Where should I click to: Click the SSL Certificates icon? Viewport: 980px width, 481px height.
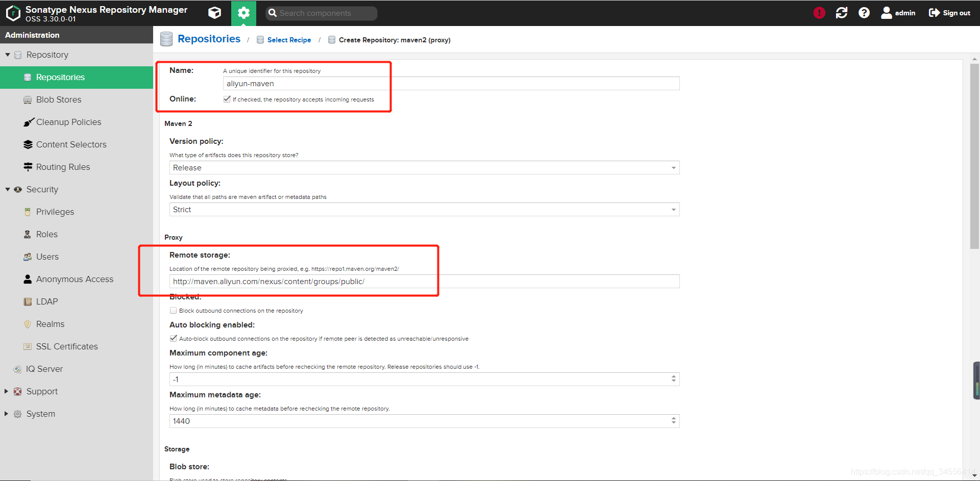tap(28, 346)
